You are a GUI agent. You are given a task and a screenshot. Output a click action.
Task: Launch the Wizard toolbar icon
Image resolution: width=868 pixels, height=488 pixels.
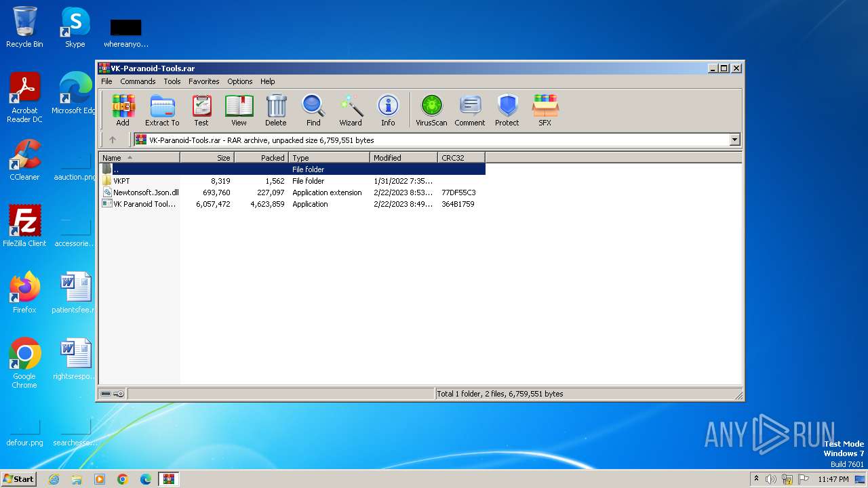click(351, 110)
